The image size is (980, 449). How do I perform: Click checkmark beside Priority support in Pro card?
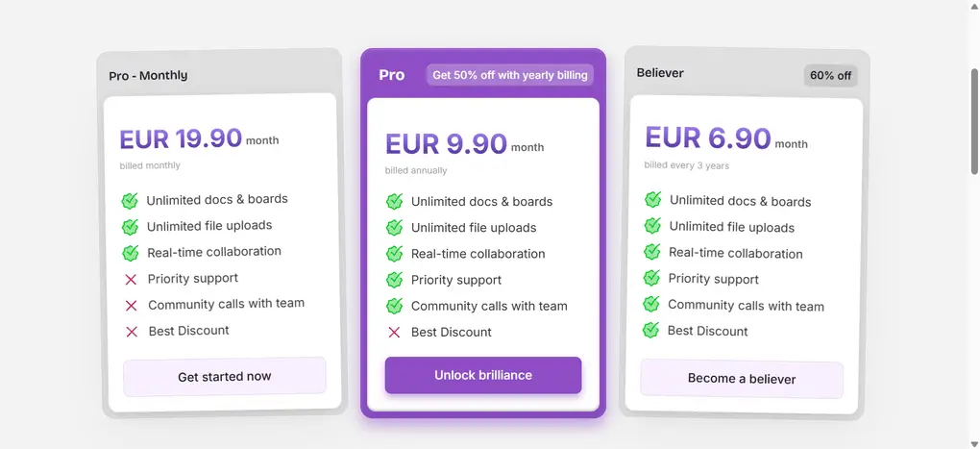(x=394, y=280)
